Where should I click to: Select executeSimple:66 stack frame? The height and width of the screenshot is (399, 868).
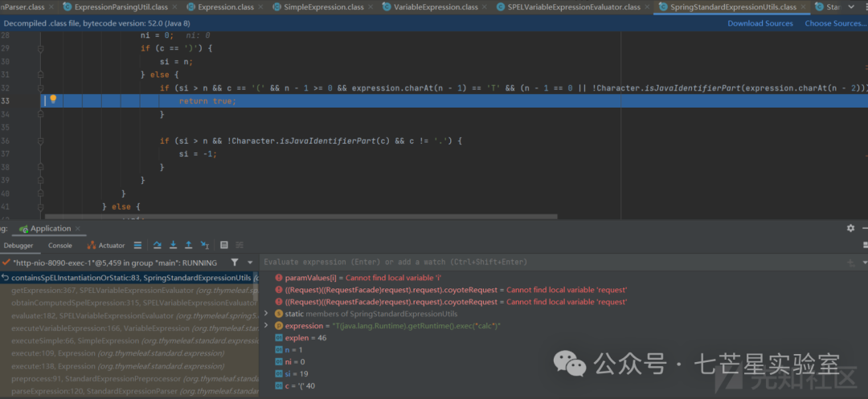pos(129,341)
